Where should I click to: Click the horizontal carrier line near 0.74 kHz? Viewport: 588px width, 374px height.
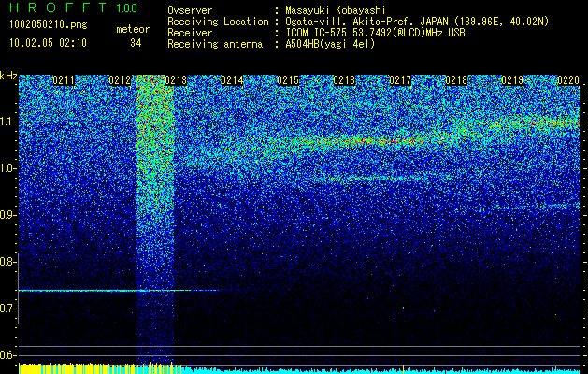click(118, 291)
